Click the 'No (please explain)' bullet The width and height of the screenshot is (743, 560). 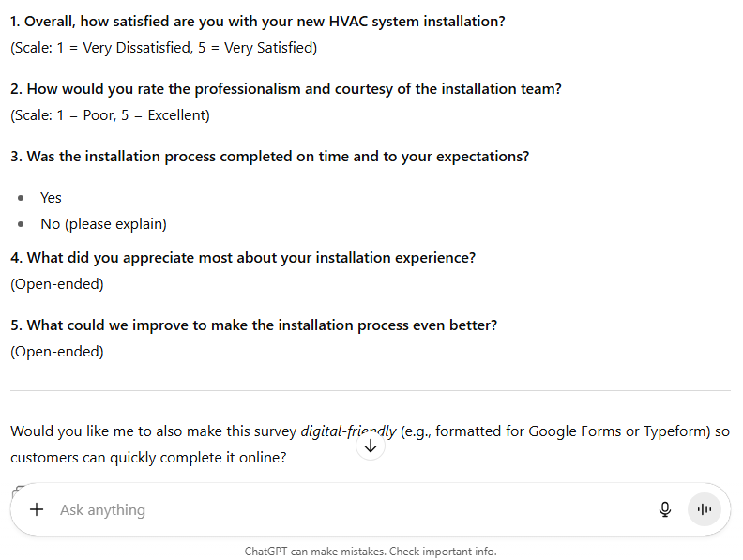pyautogui.click(x=103, y=224)
